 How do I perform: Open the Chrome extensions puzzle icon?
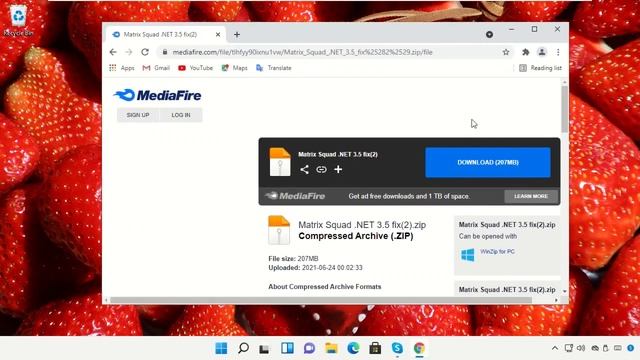coord(526,52)
